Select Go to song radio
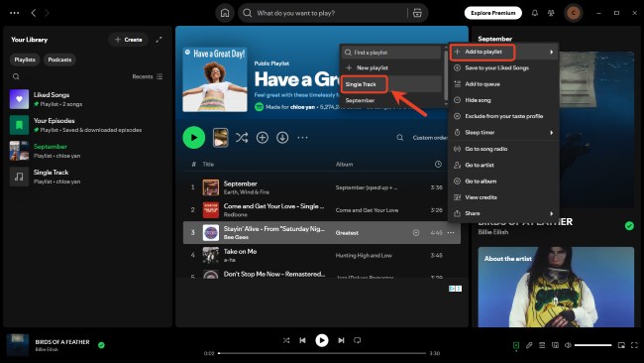The width and height of the screenshot is (644, 363). click(x=503, y=149)
